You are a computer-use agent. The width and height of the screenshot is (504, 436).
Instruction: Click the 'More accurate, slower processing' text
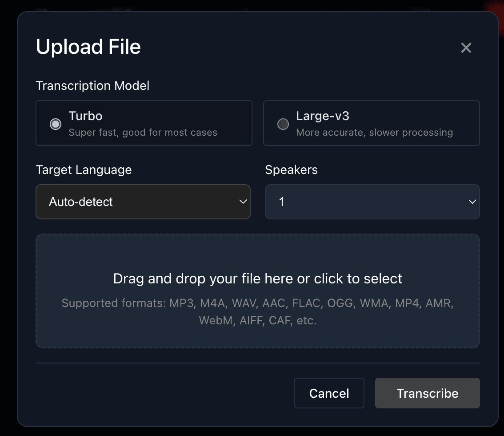pyautogui.click(x=375, y=133)
